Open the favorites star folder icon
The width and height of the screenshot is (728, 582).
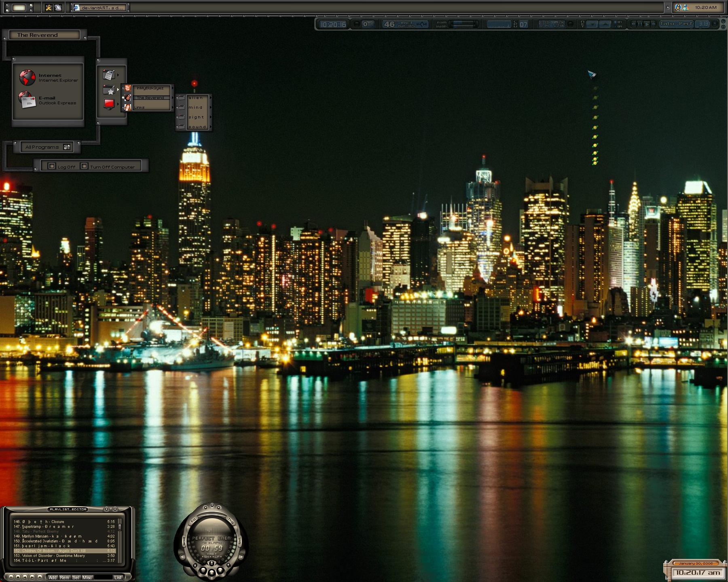tap(109, 89)
